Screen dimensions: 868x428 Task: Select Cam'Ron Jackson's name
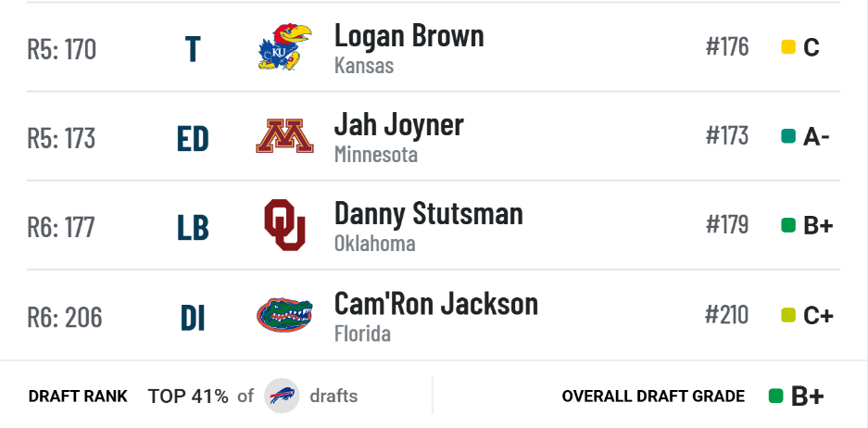pyautogui.click(x=436, y=304)
